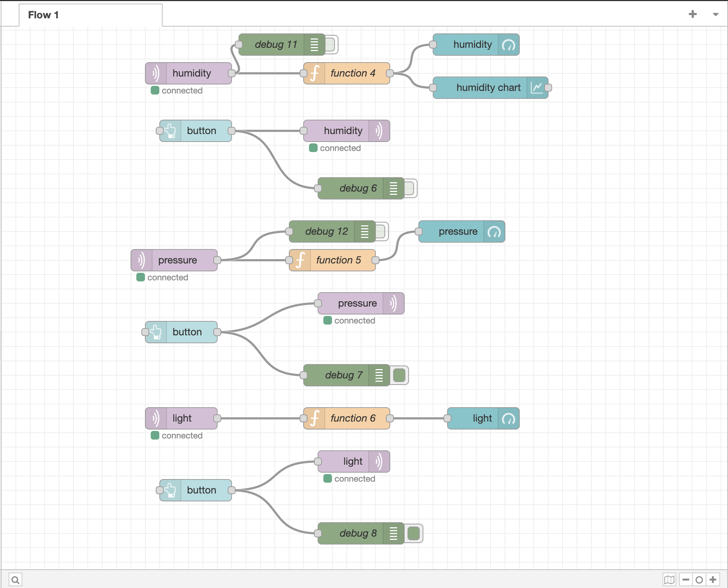Select the light MQTT input node

point(181,418)
